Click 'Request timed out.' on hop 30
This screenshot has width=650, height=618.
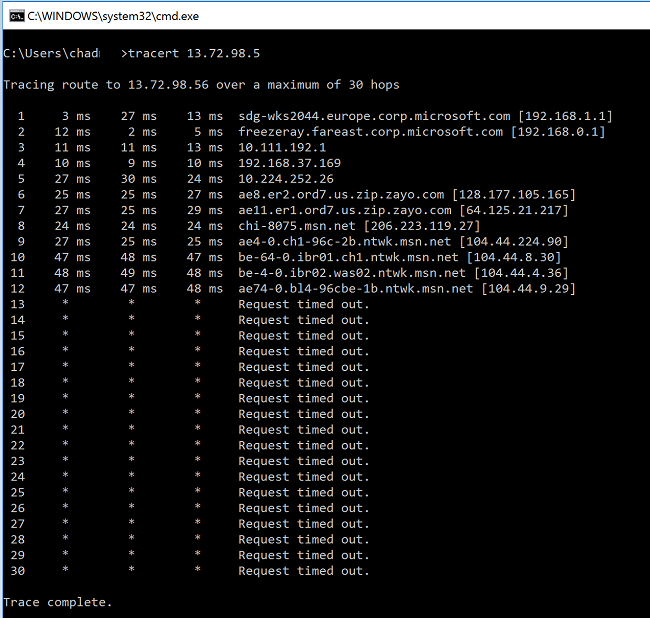coord(303,571)
